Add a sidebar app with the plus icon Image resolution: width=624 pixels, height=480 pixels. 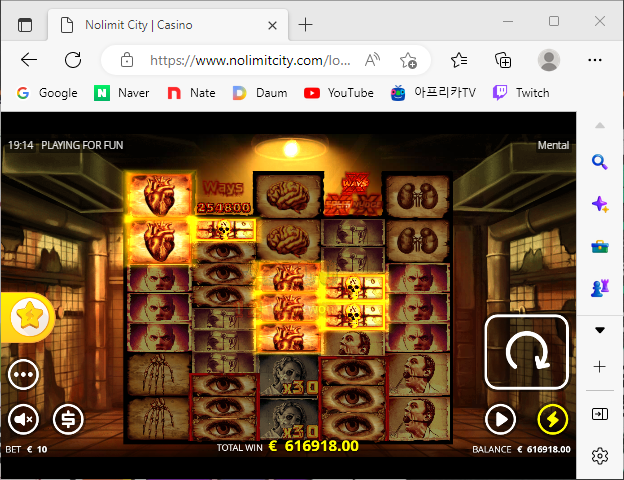(x=599, y=367)
